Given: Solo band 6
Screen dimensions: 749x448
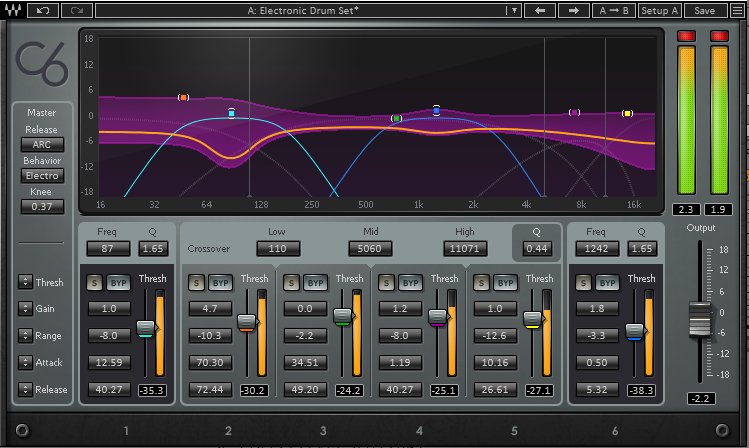Looking at the screenshot, I should [x=583, y=283].
